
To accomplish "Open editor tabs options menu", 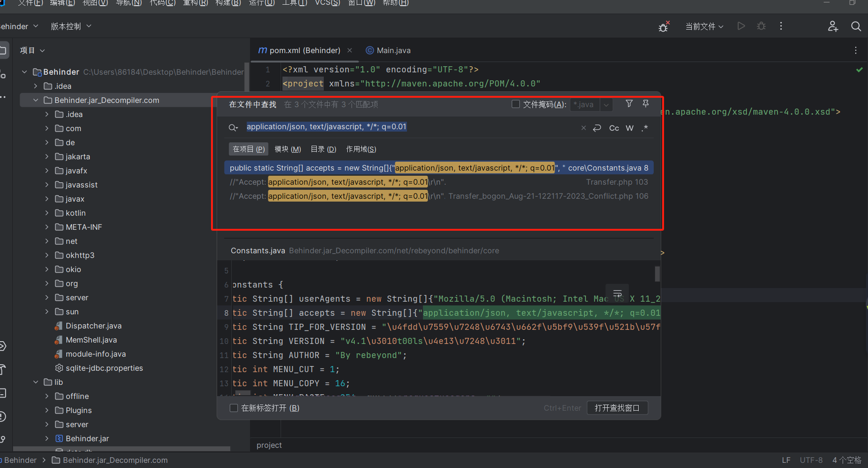I will click(x=856, y=50).
